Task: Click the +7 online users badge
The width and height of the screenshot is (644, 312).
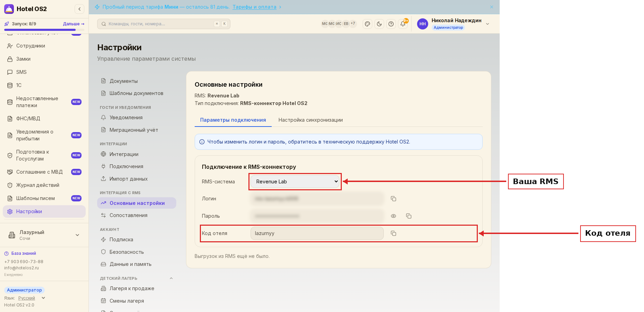Action: (353, 24)
